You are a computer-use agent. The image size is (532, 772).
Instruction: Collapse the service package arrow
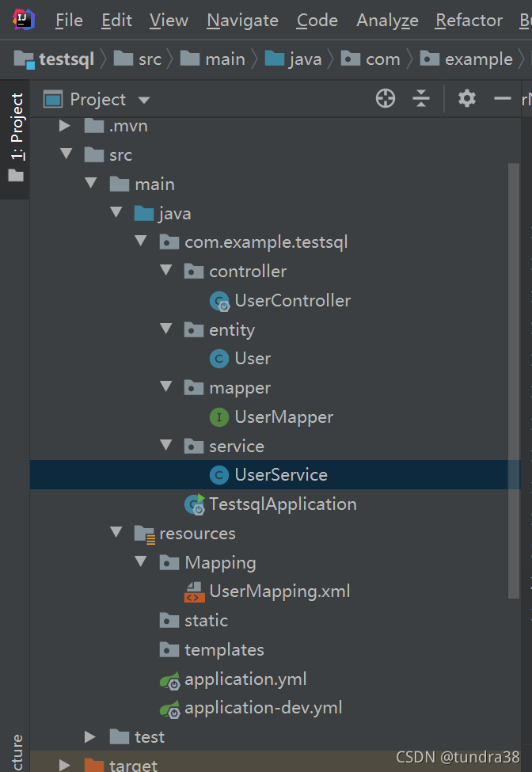coord(166,444)
